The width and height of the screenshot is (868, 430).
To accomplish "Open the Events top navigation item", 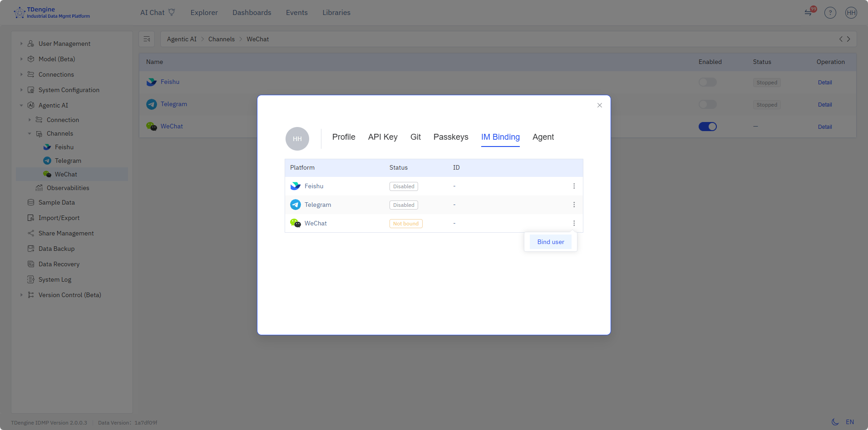I will pyautogui.click(x=297, y=13).
